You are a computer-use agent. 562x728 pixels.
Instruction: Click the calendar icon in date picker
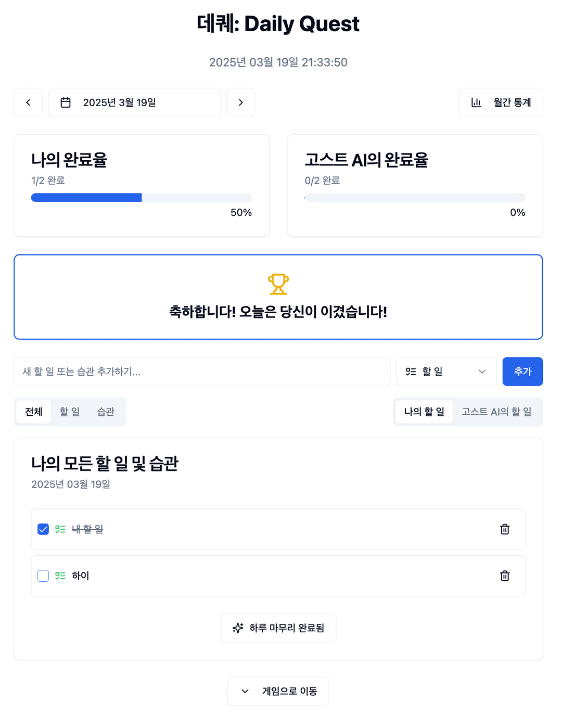click(x=66, y=103)
